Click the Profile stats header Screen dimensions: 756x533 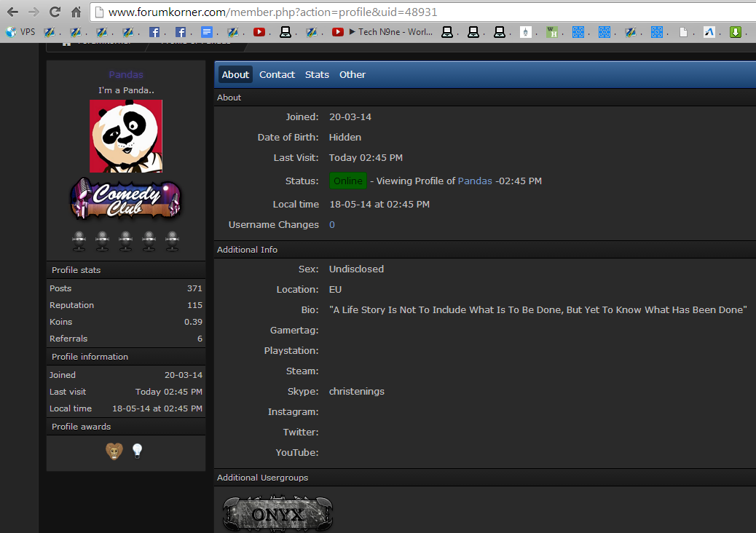point(126,270)
